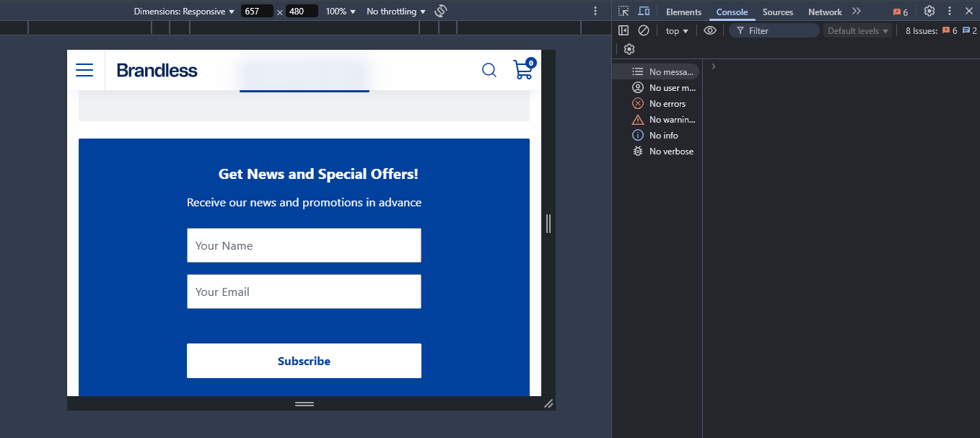The image size is (980, 438).
Task: Select No messages in sidebar
Action: tap(656, 71)
